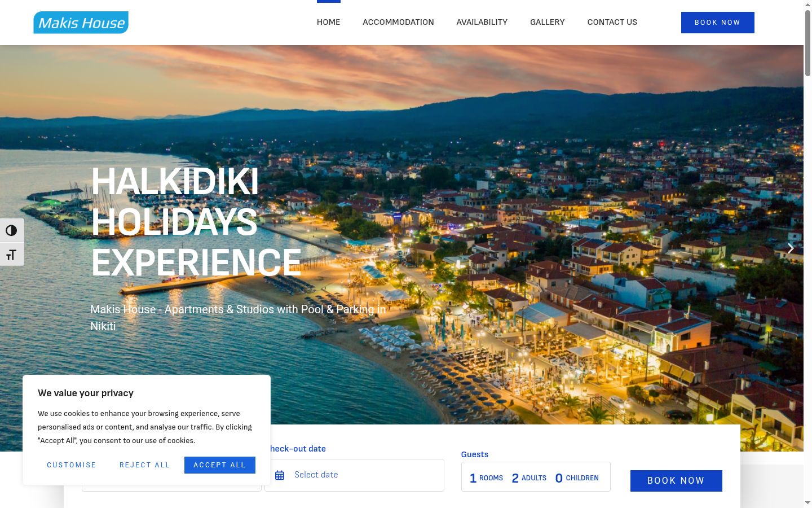Customise cookie preferences
Screen dimensions: 812x508
coord(72,465)
